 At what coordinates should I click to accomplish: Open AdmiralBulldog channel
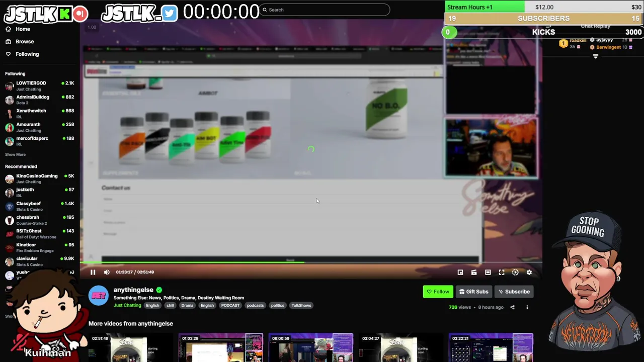point(39,100)
